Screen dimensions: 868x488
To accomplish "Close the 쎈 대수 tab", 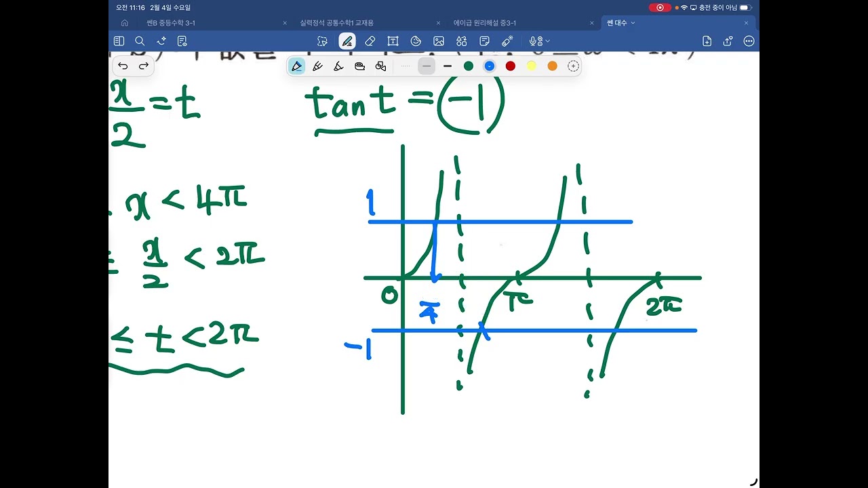I will 746,22.
